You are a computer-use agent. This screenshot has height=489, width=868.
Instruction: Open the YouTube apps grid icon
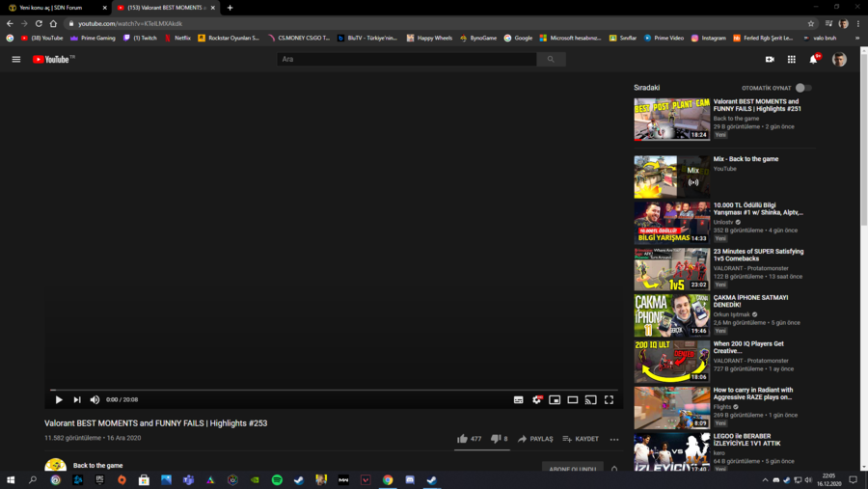pyautogui.click(x=792, y=59)
